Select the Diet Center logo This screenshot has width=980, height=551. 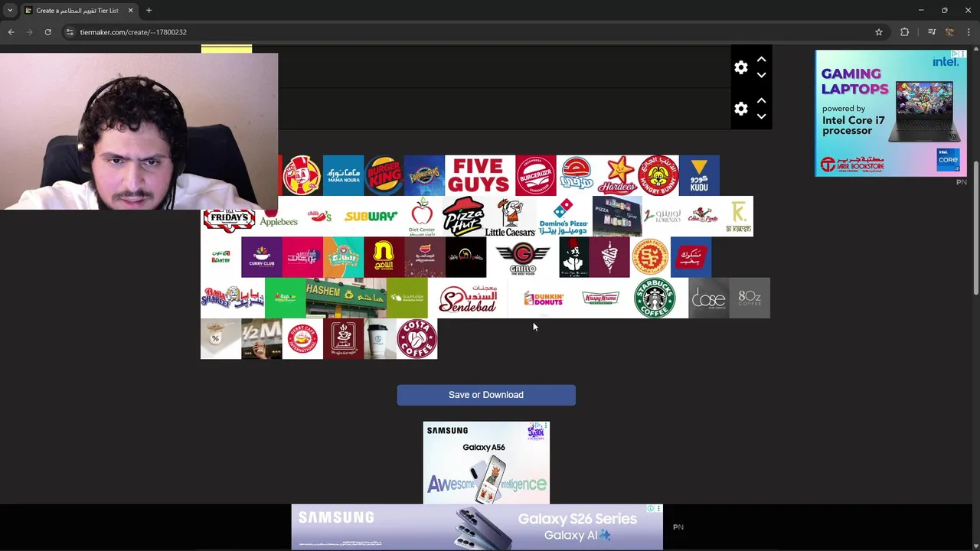(x=422, y=216)
